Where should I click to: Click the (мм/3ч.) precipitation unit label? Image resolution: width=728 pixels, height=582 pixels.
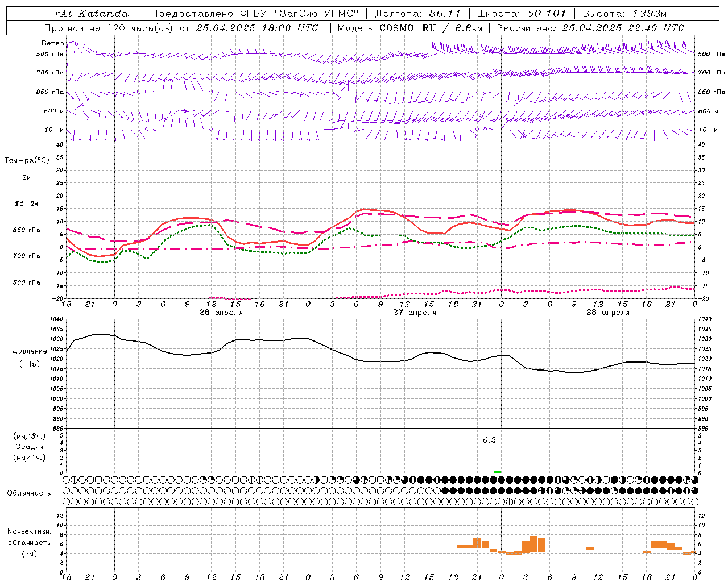pos(29,436)
